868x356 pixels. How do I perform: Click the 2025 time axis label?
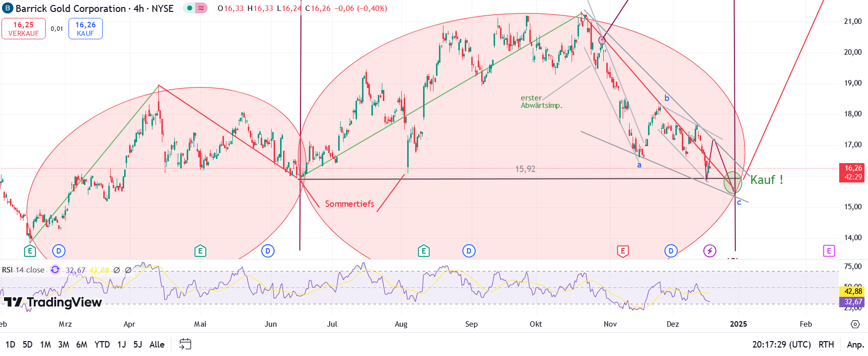[x=738, y=324]
